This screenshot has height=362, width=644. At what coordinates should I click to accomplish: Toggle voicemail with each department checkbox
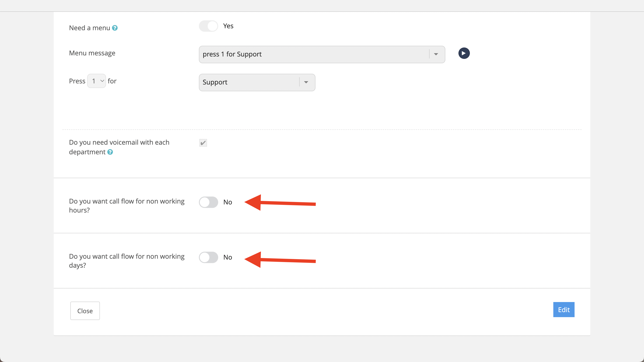[x=203, y=143]
